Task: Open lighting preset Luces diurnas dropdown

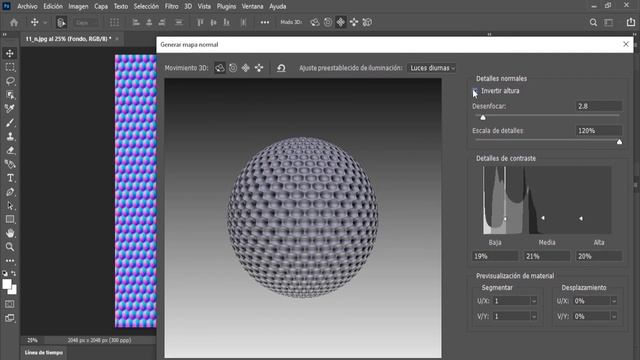Action: tap(432, 68)
